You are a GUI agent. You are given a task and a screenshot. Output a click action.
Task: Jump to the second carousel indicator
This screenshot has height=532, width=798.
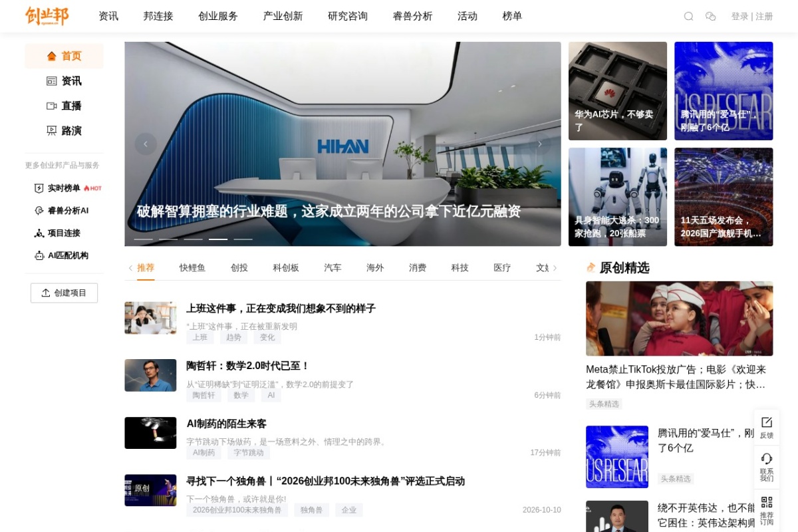coord(168,239)
